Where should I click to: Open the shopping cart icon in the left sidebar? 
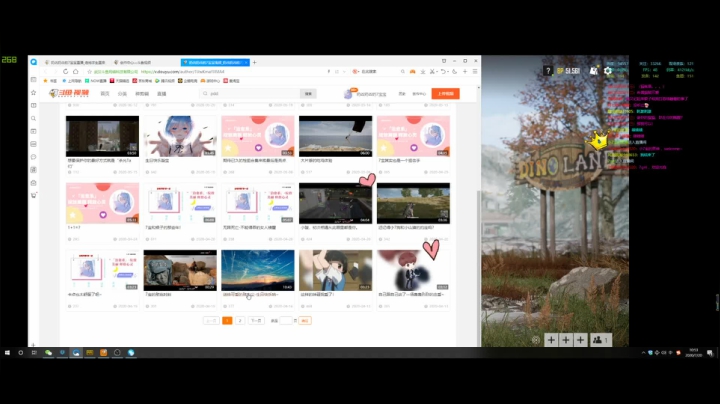coord(34,196)
